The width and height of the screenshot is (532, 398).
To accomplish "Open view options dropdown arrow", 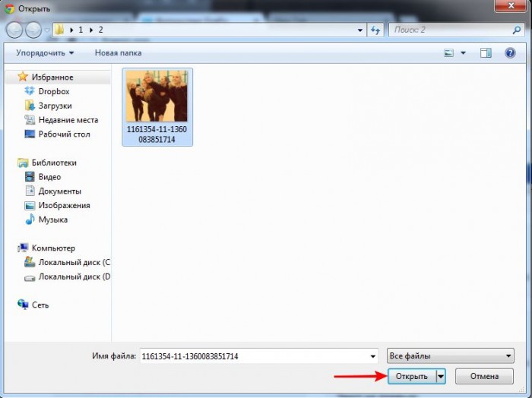I will (x=463, y=53).
